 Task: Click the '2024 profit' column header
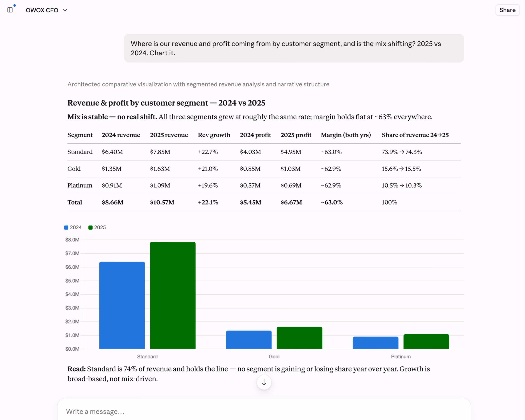point(255,135)
